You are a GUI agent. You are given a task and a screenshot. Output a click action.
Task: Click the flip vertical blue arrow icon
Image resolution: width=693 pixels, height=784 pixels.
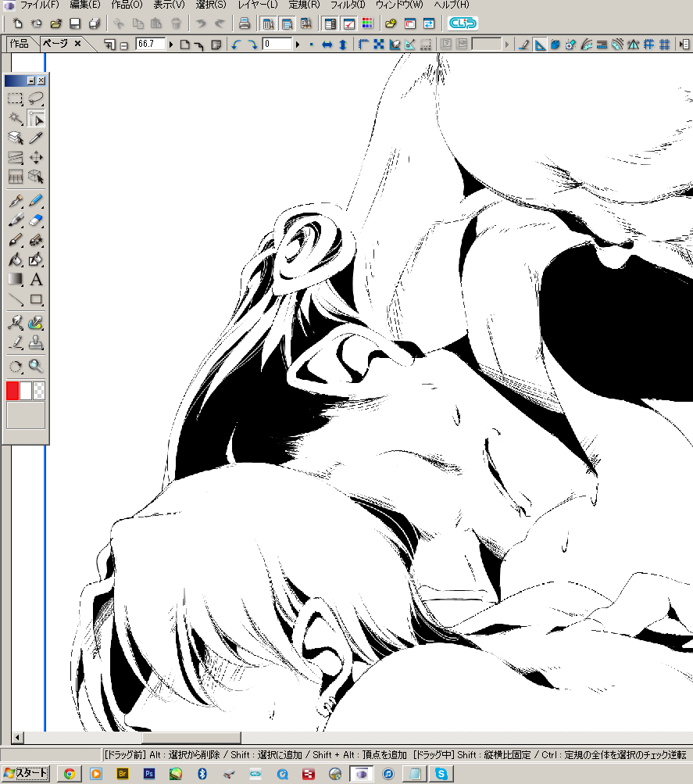pos(343,45)
